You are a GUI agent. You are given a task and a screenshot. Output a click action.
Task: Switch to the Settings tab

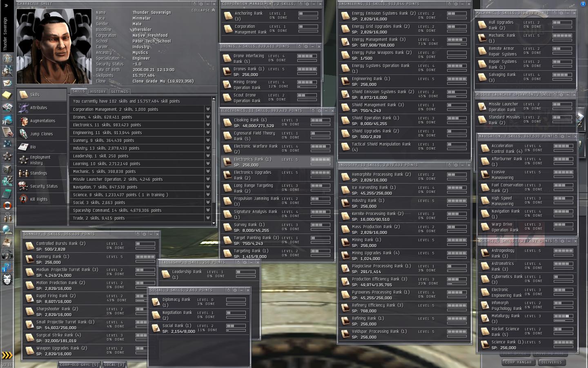(120, 92)
